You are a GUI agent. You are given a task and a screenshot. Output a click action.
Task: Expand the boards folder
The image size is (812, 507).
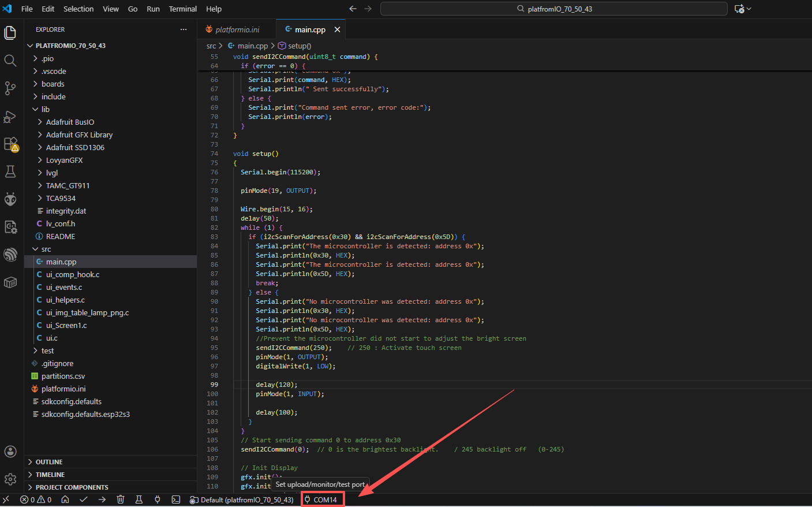point(53,84)
